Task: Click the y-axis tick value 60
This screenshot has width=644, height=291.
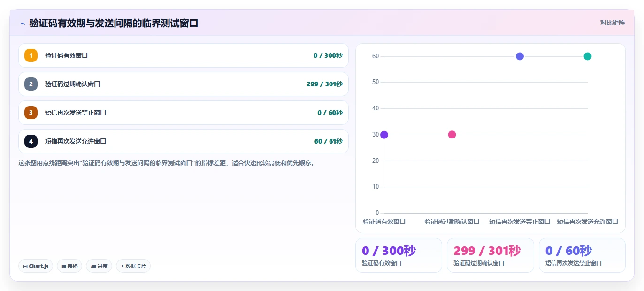Action: 376,56
